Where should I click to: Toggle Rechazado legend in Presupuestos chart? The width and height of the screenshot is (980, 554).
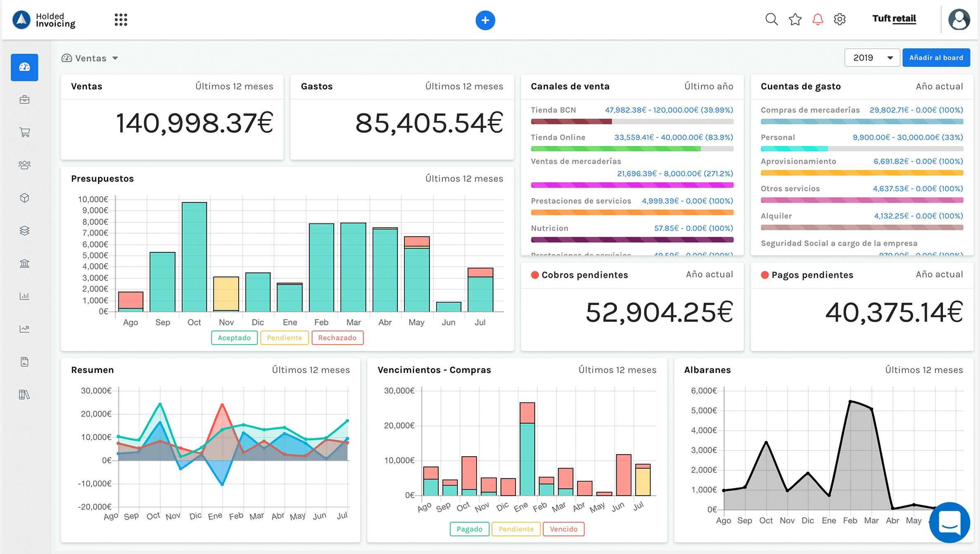(337, 338)
